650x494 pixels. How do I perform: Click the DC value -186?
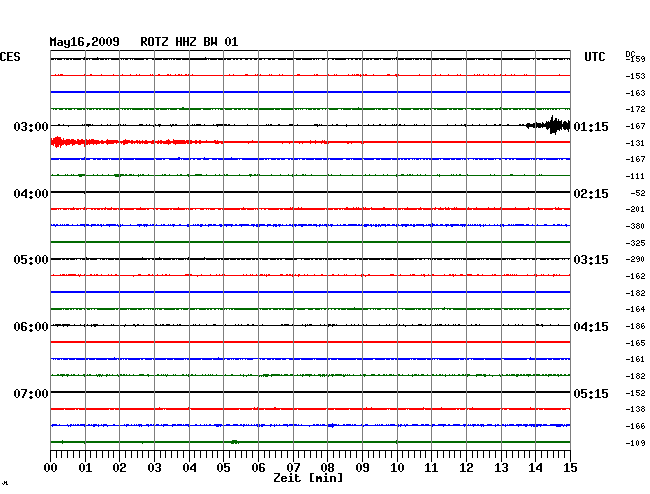pyautogui.click(x=635, y=327)
